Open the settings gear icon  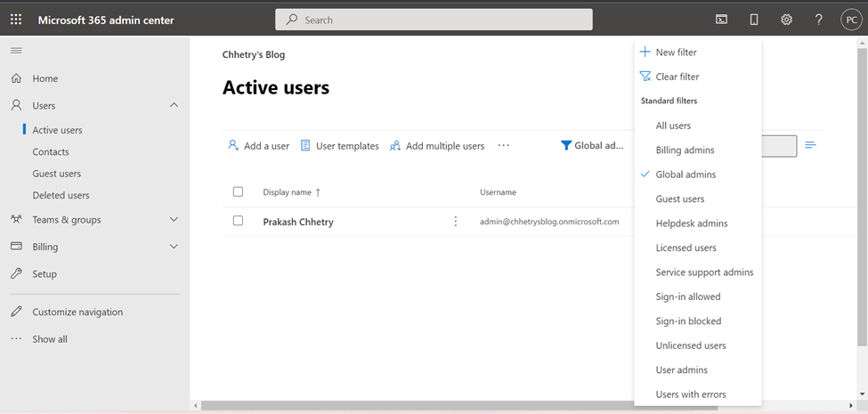(x=786, y=20)
